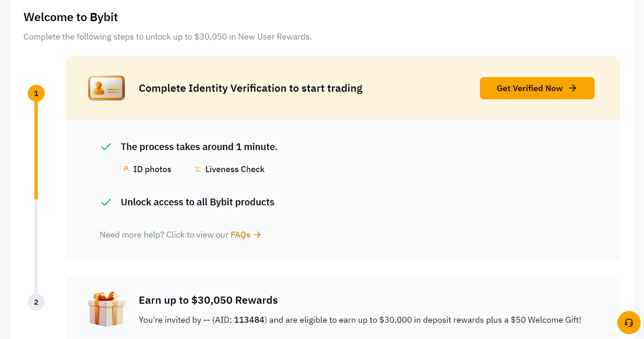Click the green checkmark beside process duration text
Viewport: 644px width, 339px height.
click(106, 146)
